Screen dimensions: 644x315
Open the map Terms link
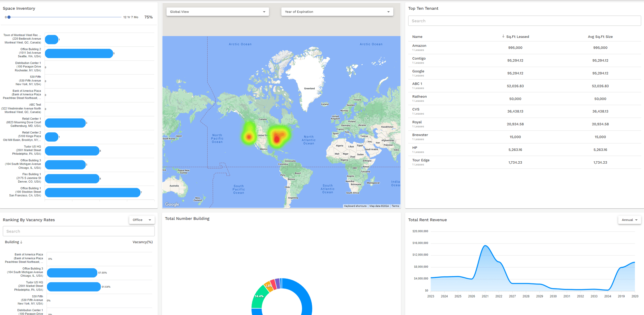point(395,206)
